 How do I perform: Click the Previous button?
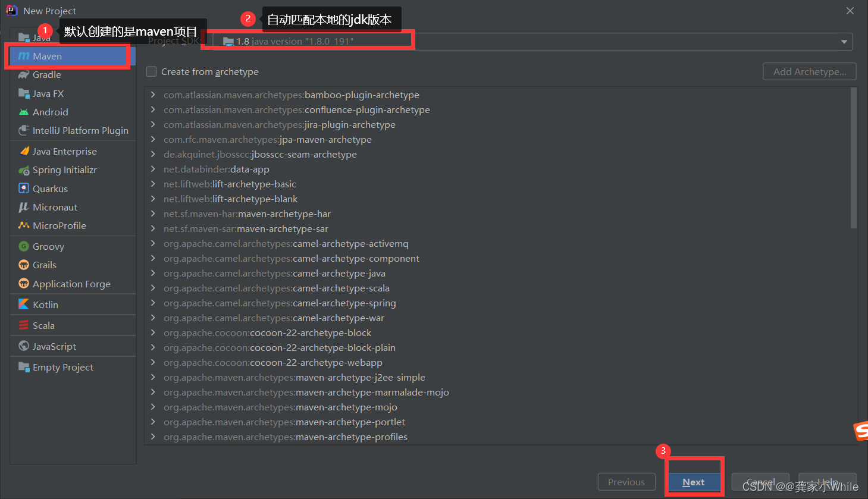[x=626, y=482]
